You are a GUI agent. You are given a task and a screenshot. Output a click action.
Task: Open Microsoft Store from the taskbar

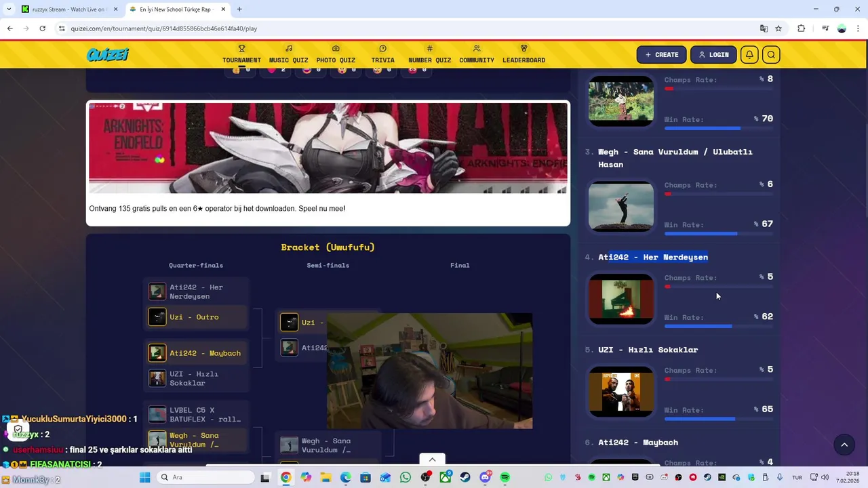click(x=366, y=477)
